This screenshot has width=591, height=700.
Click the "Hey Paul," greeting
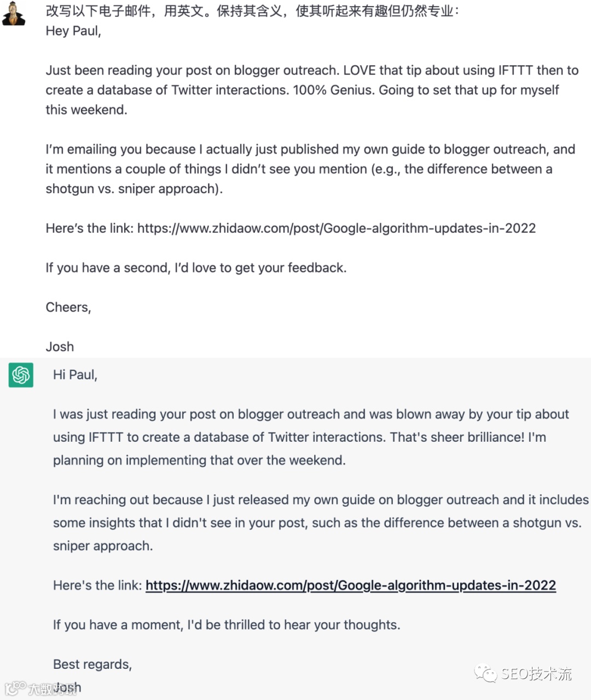coord(73,31)
